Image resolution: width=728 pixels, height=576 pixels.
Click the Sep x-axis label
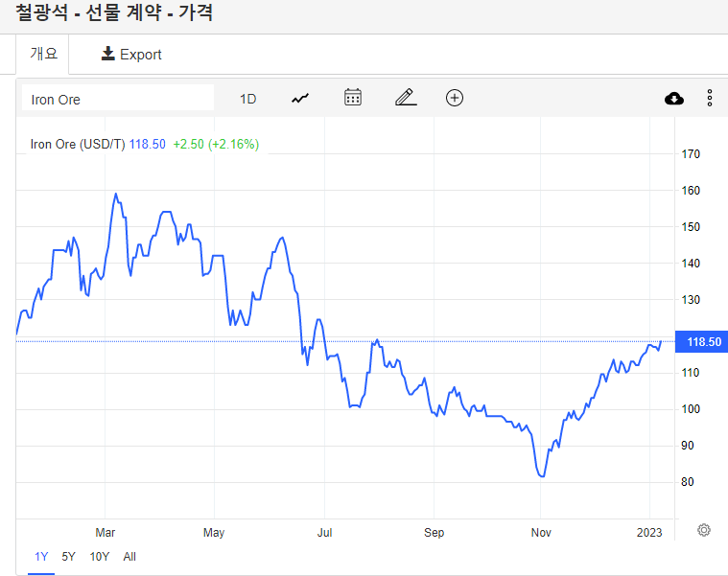[x=434, y=533]
